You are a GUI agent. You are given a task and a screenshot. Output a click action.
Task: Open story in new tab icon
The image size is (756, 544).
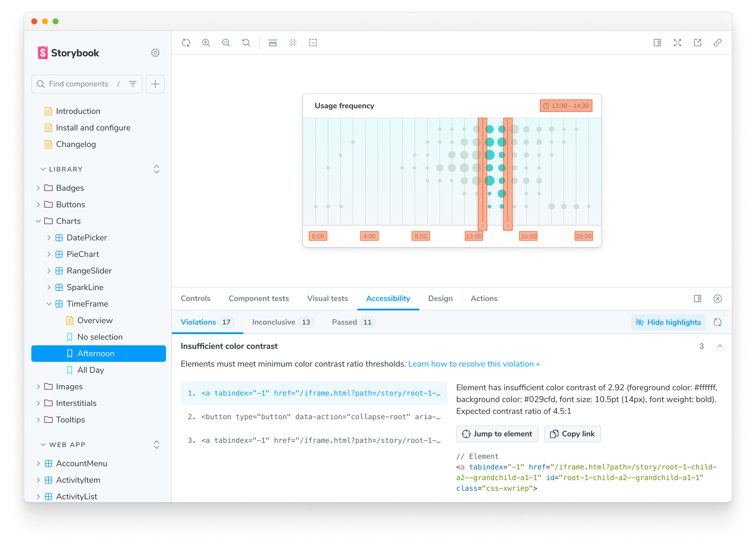click(x=697, y=43)
